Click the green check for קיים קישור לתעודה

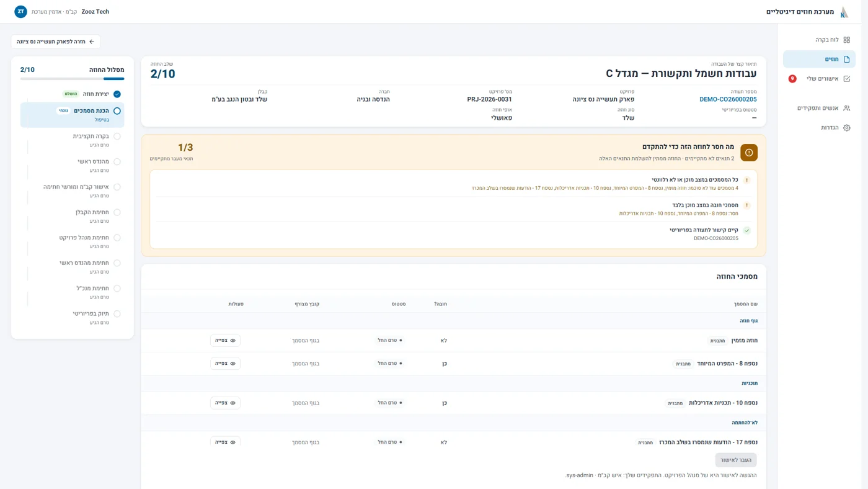click(747, 231)
